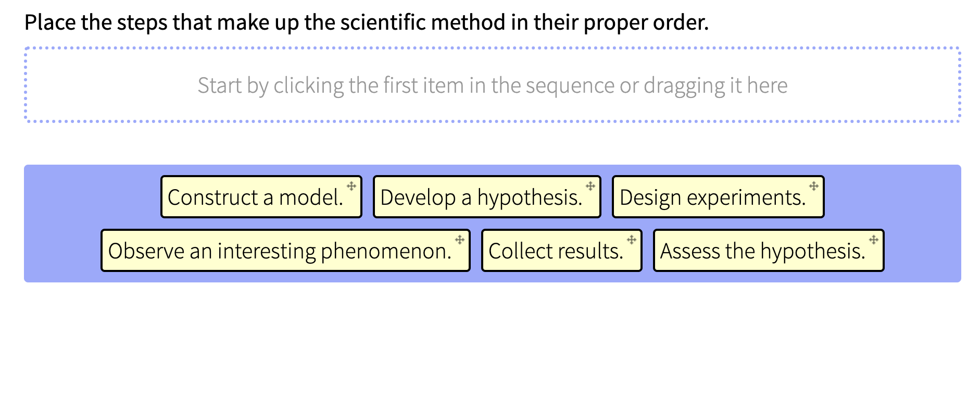Viewport: 980px width, 396px height.
Task: Click the drag handle on "Construct a model."
Action: [351, 185]
